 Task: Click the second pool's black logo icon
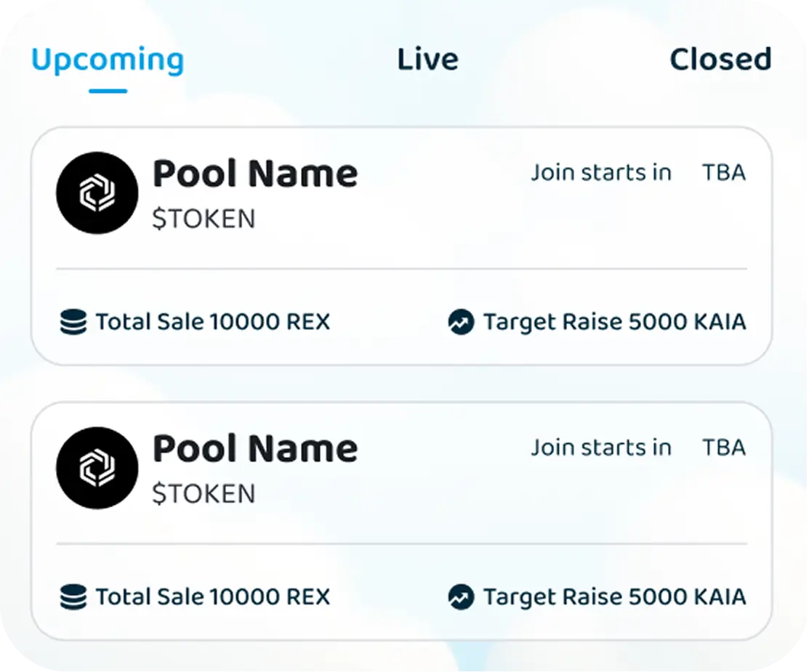[x=97, y=467]
